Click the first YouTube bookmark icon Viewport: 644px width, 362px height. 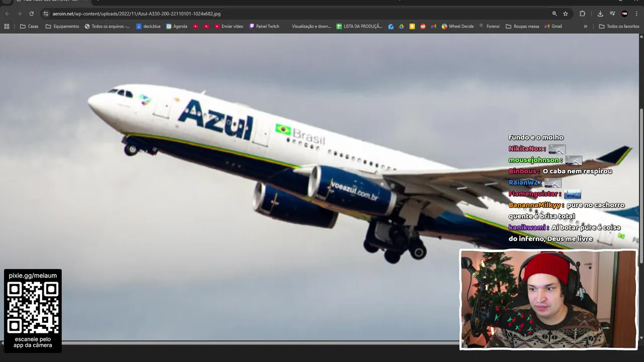[x=196, y=26]
